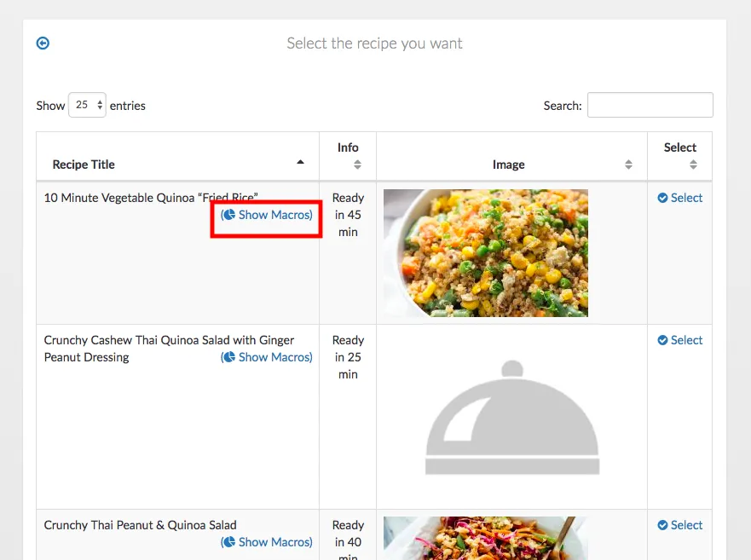
Task: Sort by the Select column header
Action: coord(679,155)
